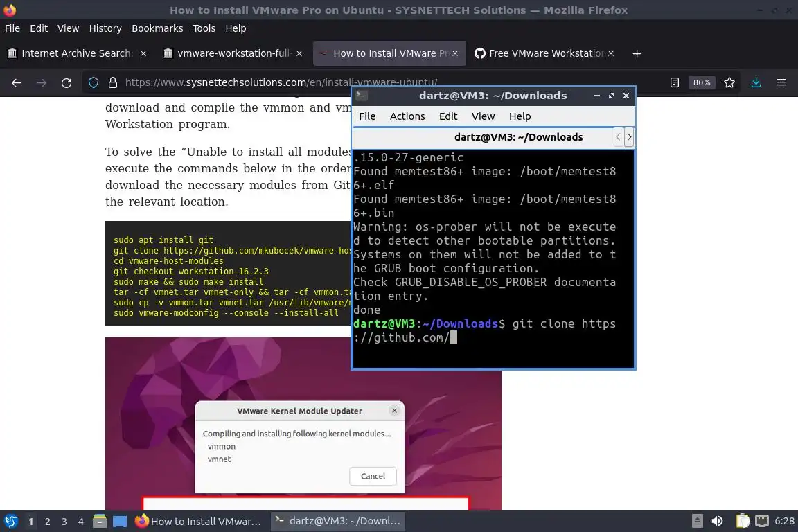The image size is (798, 532).
Task: Open terminal File menu
Action: 367,116
